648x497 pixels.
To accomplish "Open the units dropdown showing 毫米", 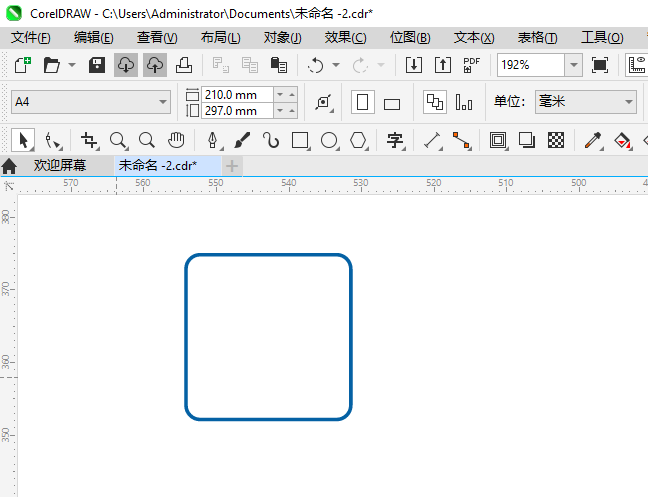I will click(586, 102).
